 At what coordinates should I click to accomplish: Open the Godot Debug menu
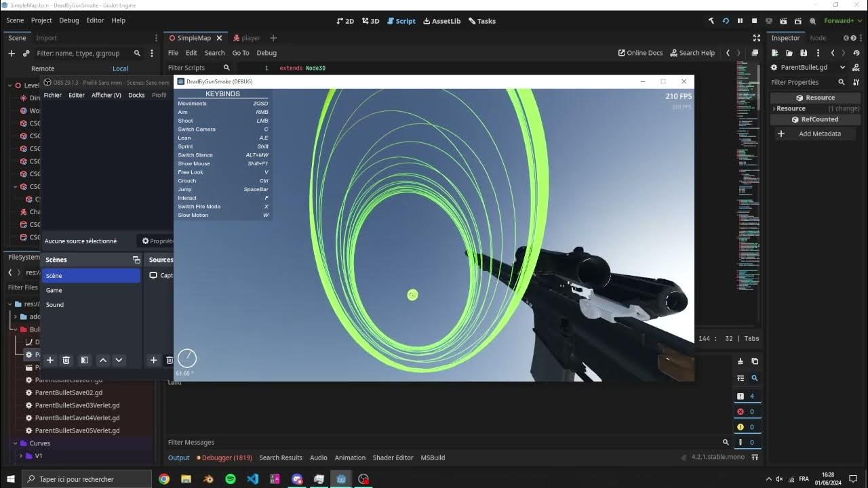pos(69,20)
